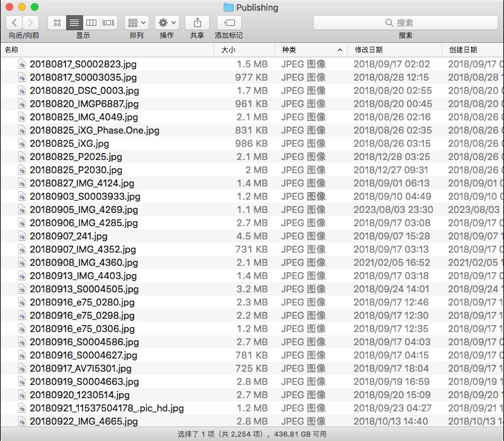Image resolution: width=504 pixels, height=441 pixels.
Task: Switch to list view mode
Action: (74, 23)
